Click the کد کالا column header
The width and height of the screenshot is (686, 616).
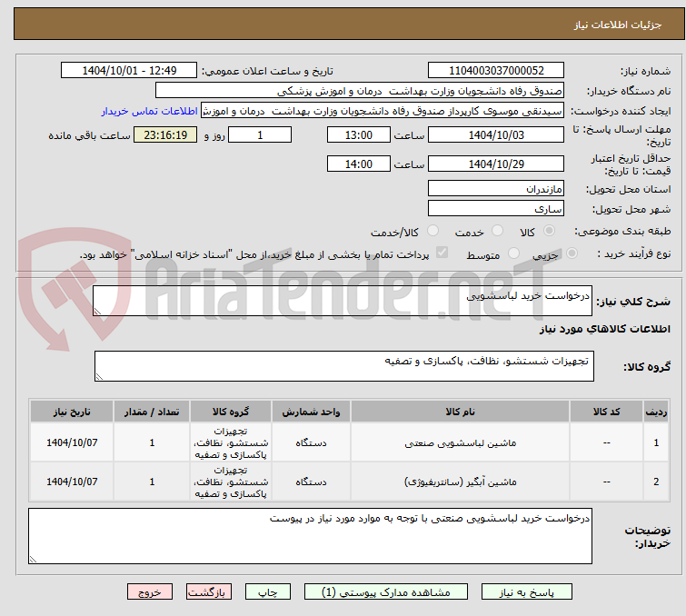pos(606,412)
